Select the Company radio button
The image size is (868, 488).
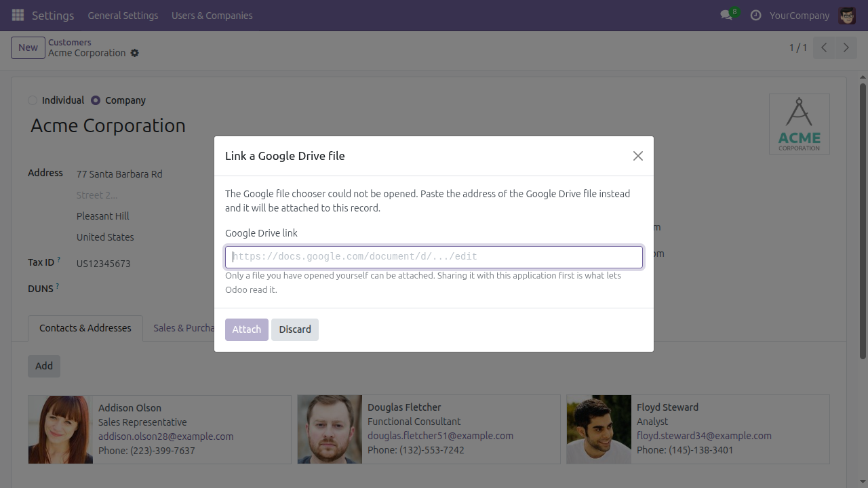pos(96,100)
